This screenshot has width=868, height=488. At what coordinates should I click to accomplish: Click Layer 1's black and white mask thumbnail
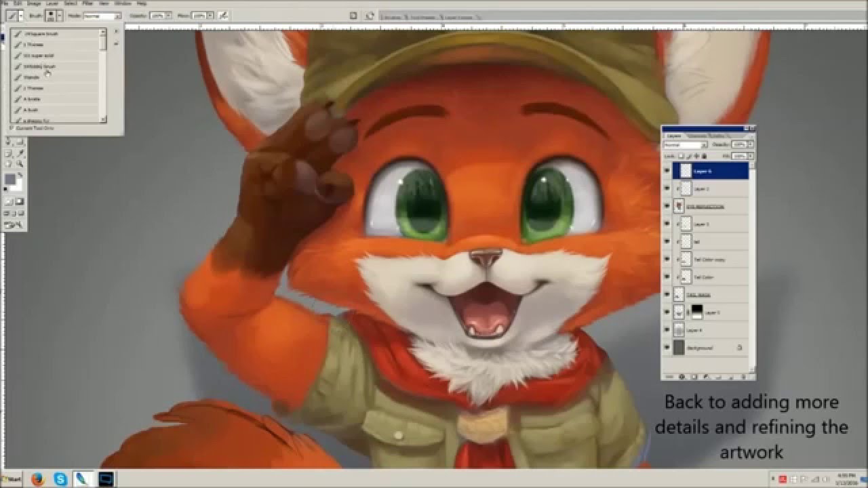(x=697, y=312)
